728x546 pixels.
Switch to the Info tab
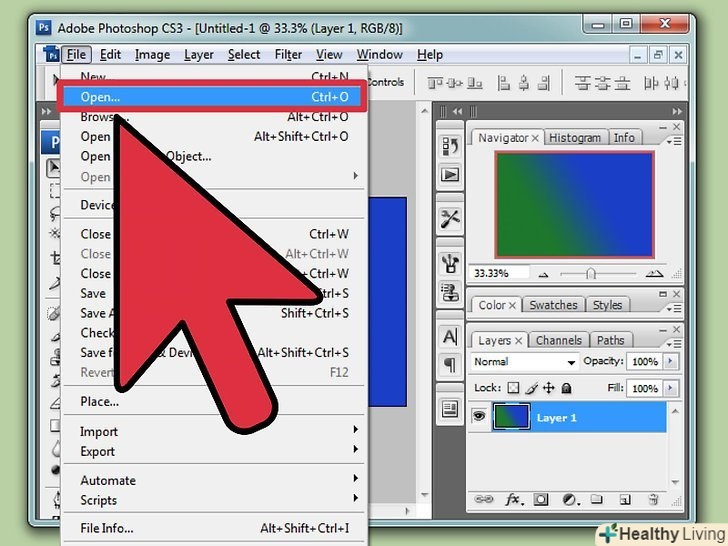(624, 138)
